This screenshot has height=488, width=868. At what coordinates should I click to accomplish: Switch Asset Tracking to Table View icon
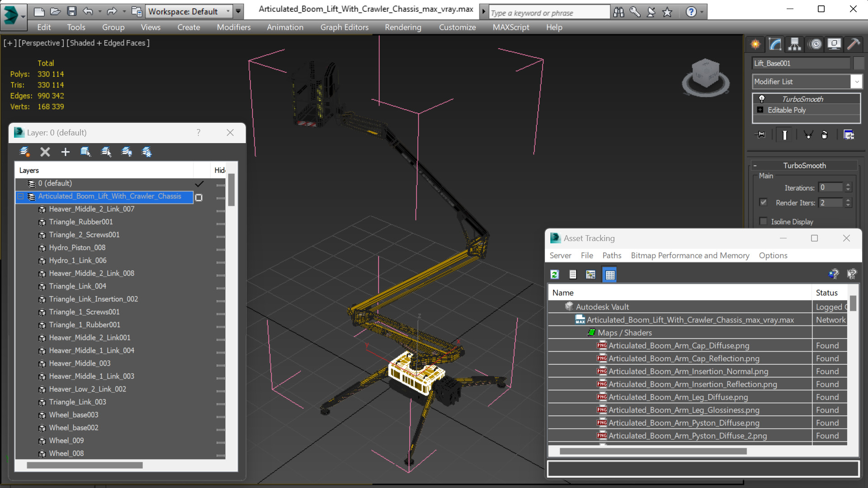pos(610,274)
